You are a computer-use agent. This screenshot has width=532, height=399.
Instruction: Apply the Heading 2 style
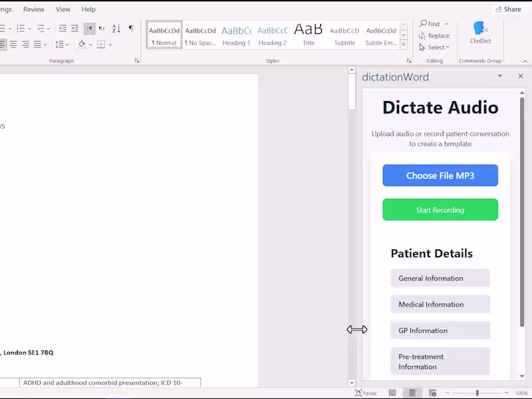[x=273, y=35]
